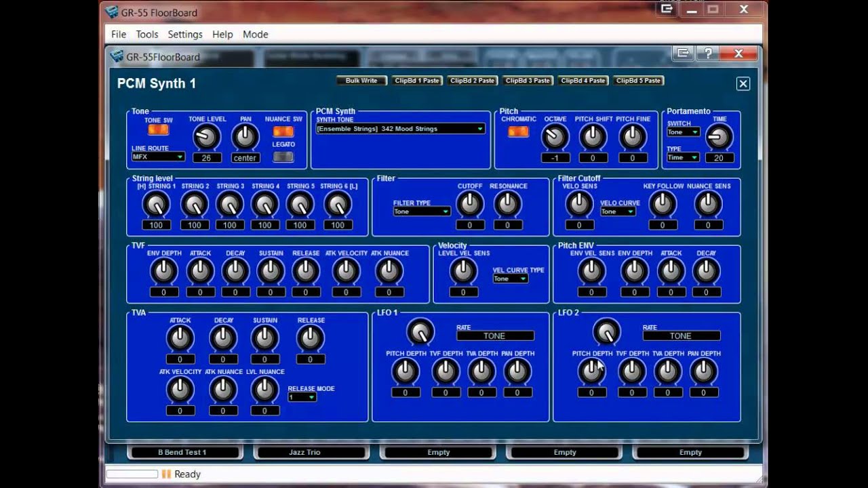This screenshot has height=488, width=868.
Task: Click the LEVEL VEL SENS knob
Action: [x=463, y=271]
